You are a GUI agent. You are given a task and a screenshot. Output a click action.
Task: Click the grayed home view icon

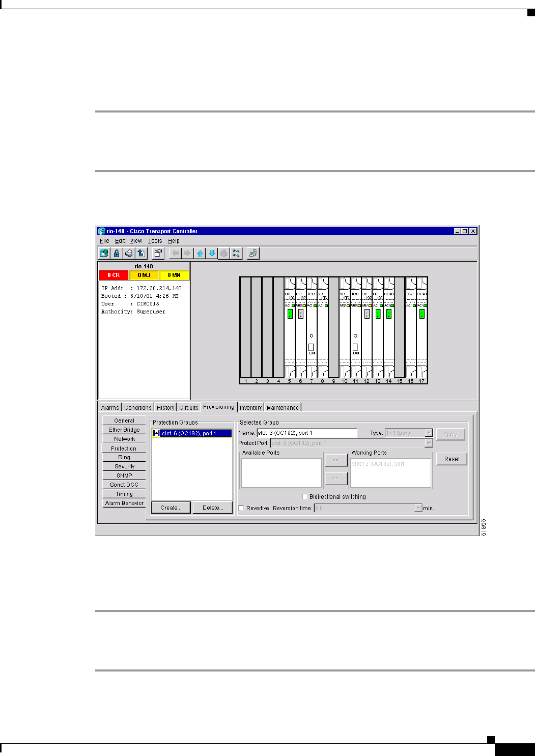[224, 253]
